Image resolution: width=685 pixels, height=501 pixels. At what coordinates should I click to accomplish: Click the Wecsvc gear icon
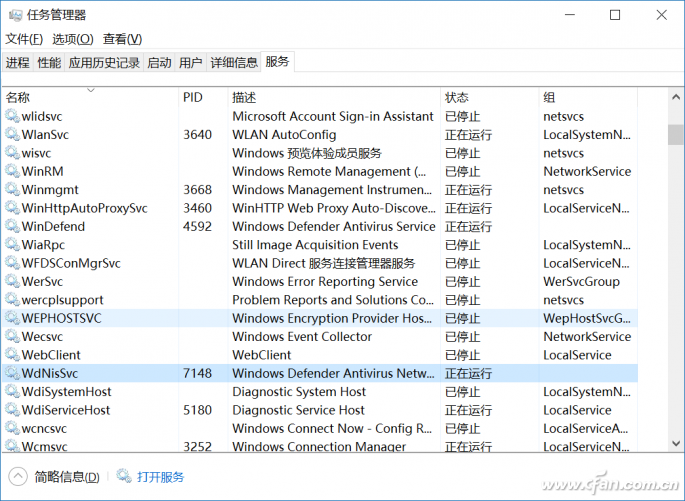12,336
